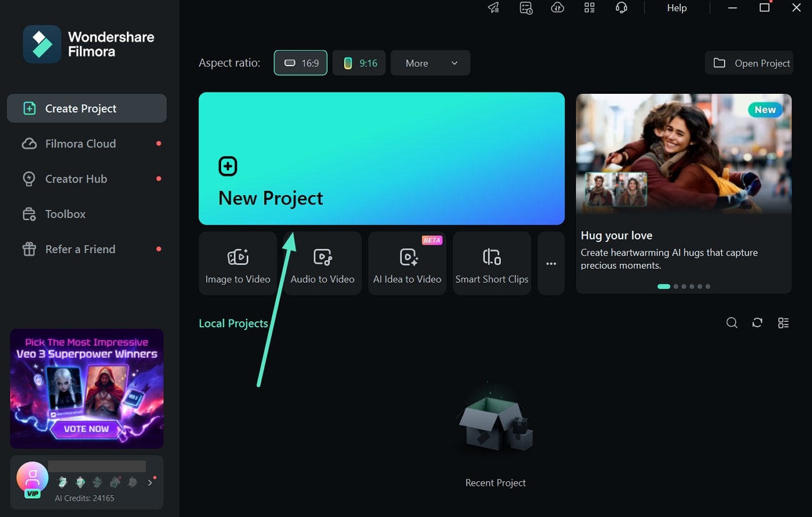This screenshot has height=517, width=812.
Task: Click the BETA badge on AI Idea tile
Action: [432, 240]
